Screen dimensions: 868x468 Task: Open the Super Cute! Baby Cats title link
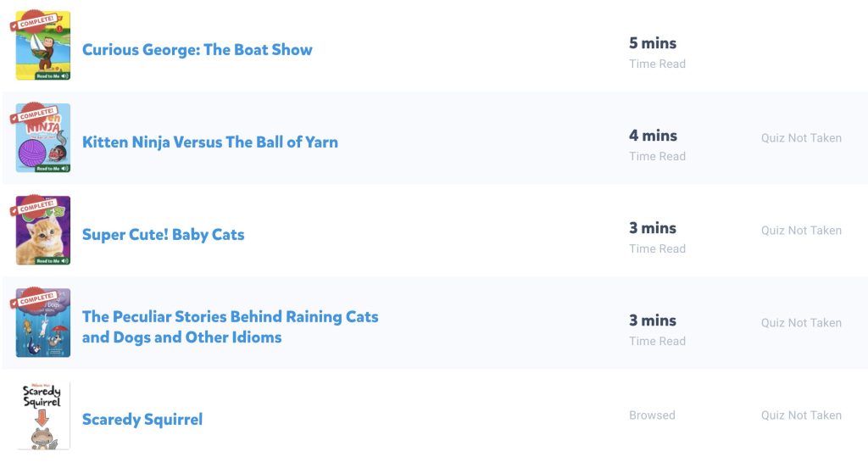[164, 235]
